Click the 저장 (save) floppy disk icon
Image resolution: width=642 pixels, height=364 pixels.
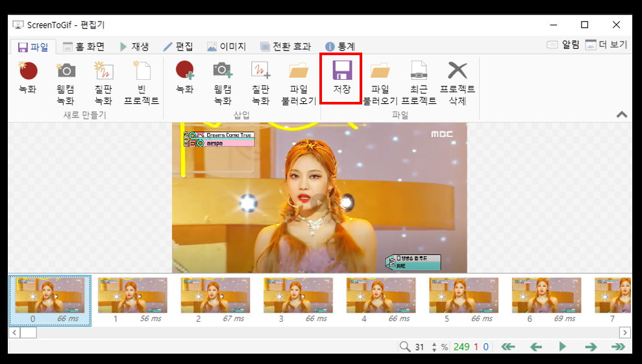342,71
